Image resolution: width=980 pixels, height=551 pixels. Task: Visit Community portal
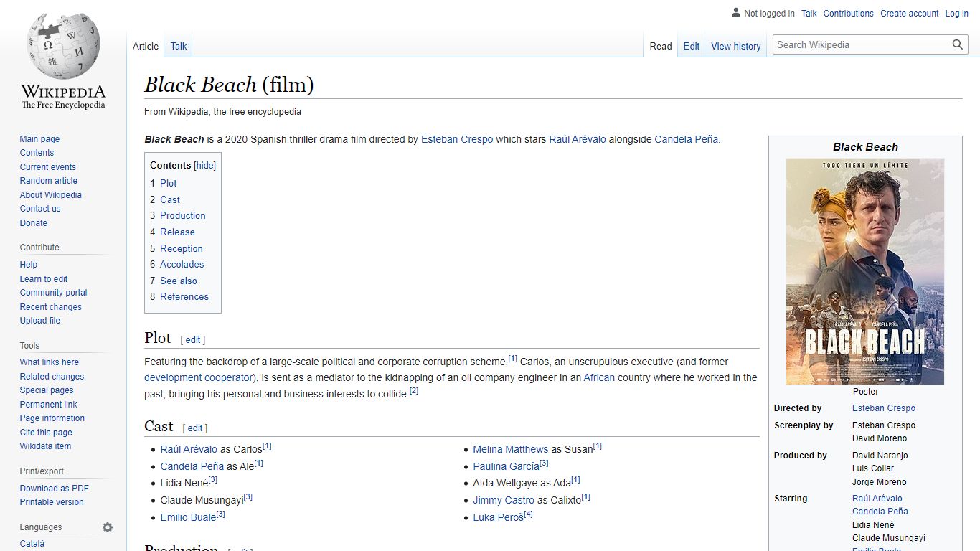click(53, 293)
